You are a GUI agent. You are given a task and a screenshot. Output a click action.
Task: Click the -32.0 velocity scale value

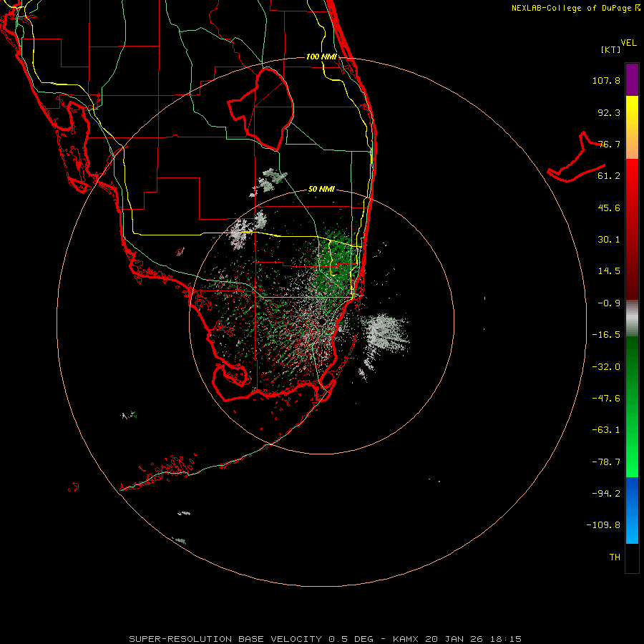tap(606, 367)
